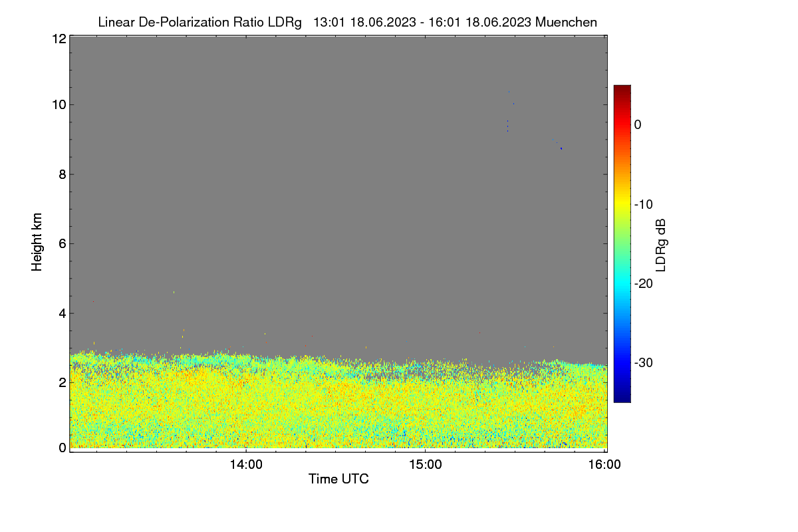Click the 15:00 time axis label
Screen dimensions: 798x532
click(x=426, y=465)
